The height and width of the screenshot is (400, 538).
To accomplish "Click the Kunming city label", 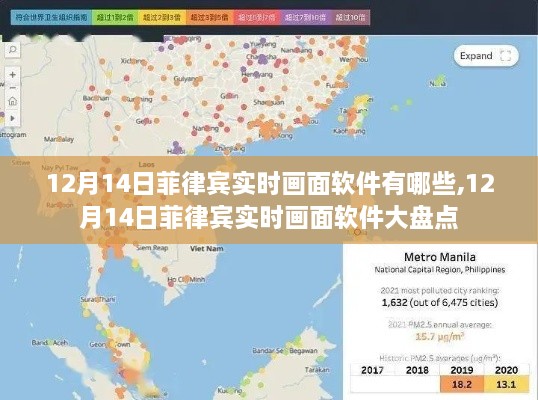I will (x=137, y=99).
